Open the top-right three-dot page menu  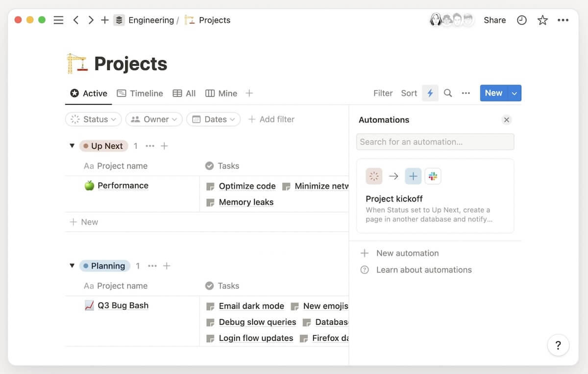point(563,20)
